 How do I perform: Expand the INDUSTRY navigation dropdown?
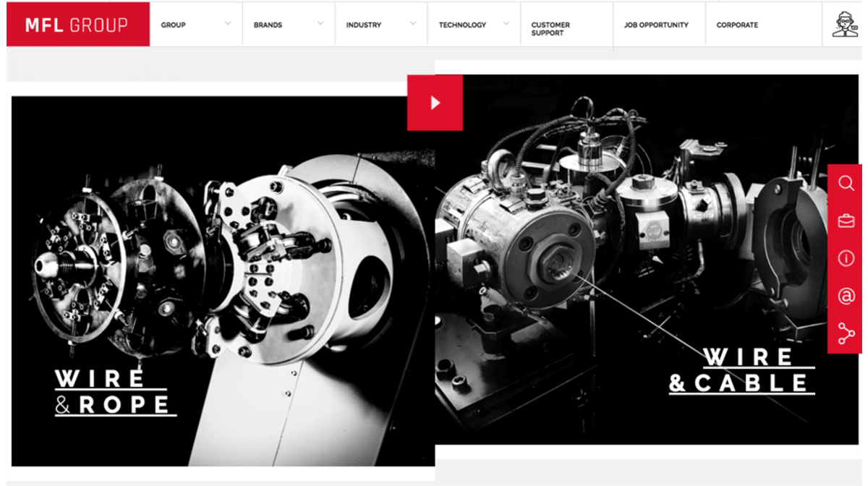tap(365, 24)
